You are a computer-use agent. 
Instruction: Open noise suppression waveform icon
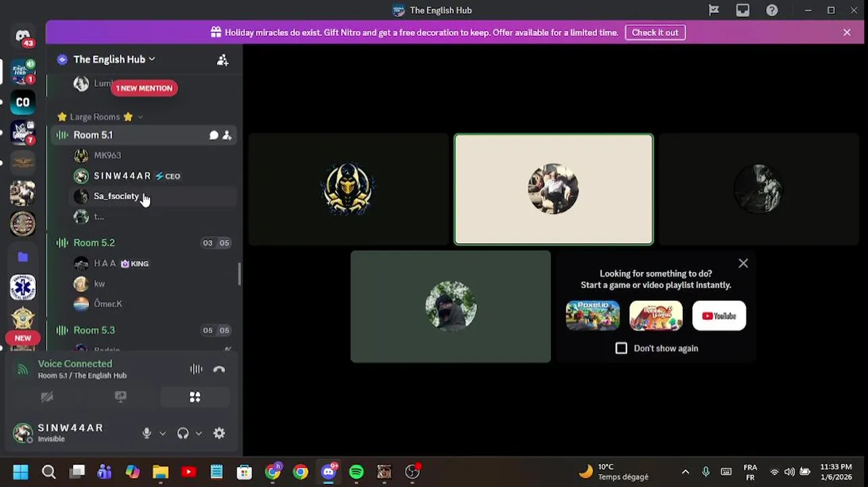(x=196, y=369)
